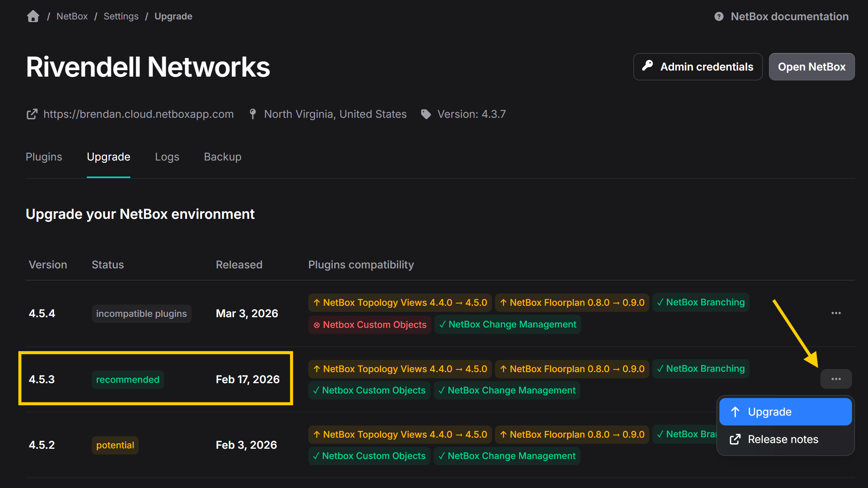Choose Release notes from the dropdown menu

pyautogui.click(x=783, y=439)
